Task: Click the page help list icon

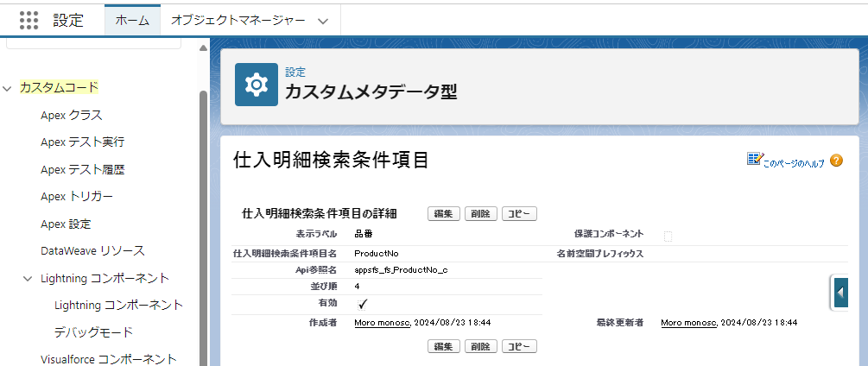Action: coord(754,160)
